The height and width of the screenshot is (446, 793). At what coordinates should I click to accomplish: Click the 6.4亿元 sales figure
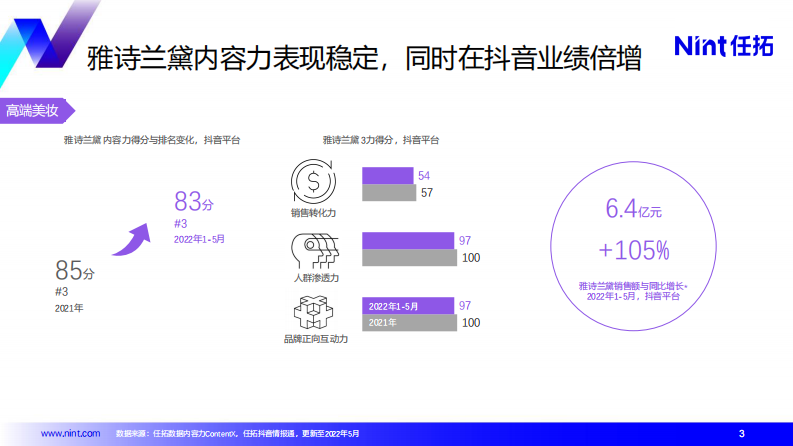[633, 209]
